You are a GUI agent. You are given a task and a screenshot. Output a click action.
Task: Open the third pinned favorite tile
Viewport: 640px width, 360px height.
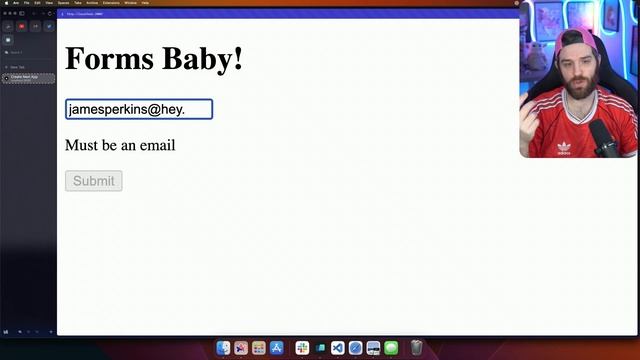pyautogui.click(x=36, y=27)
